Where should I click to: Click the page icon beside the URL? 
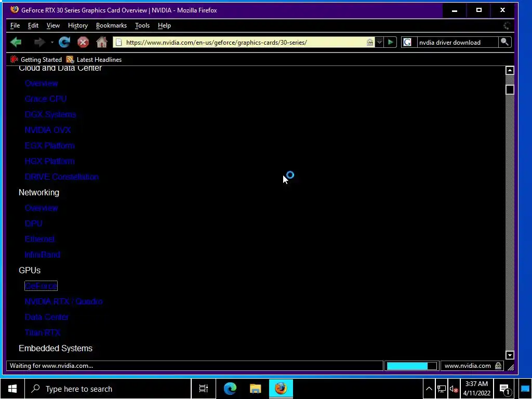(x=118, y=43)
